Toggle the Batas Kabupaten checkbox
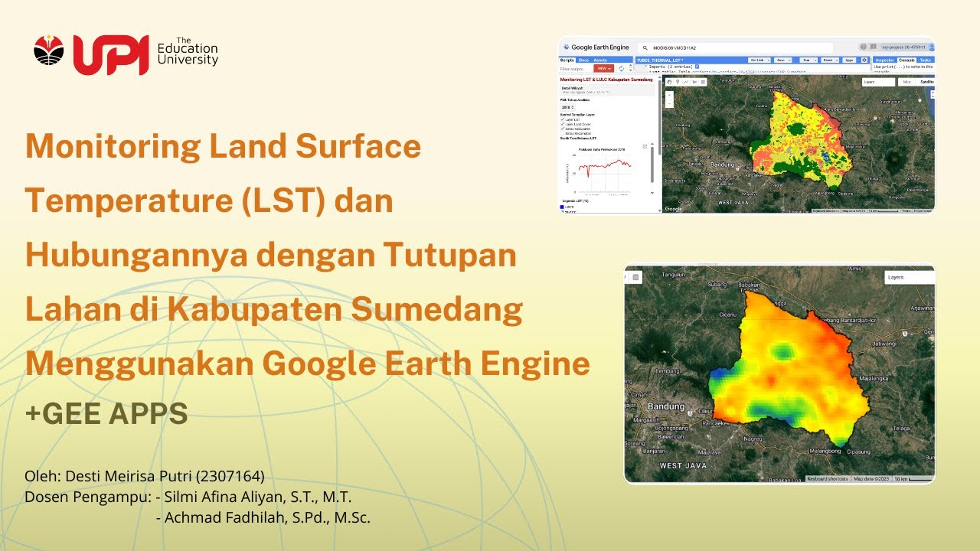Image resolution: width=980 pixels, height=551 pixels. click(x=562, y=129)
